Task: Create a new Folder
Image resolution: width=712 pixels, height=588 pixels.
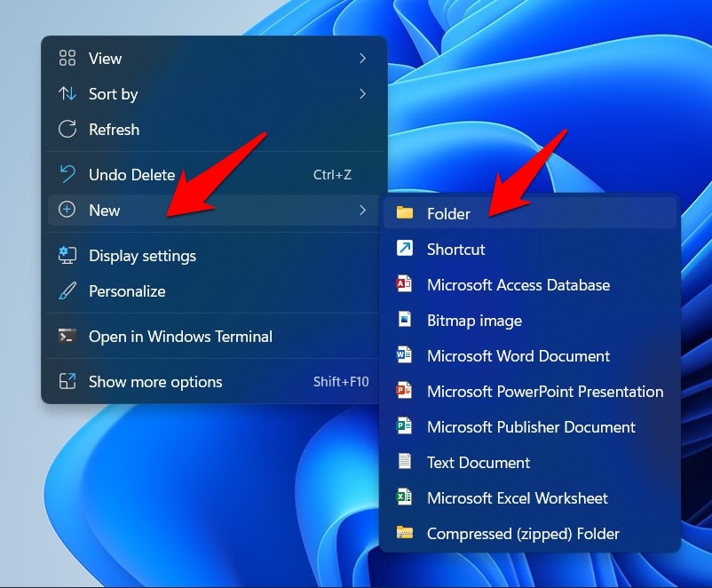Action: coord(450,213)
